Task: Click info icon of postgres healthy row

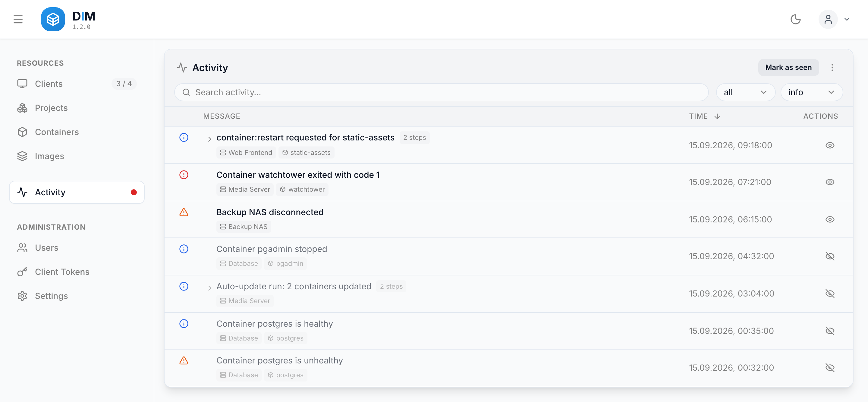Action: tap(184, 324)
